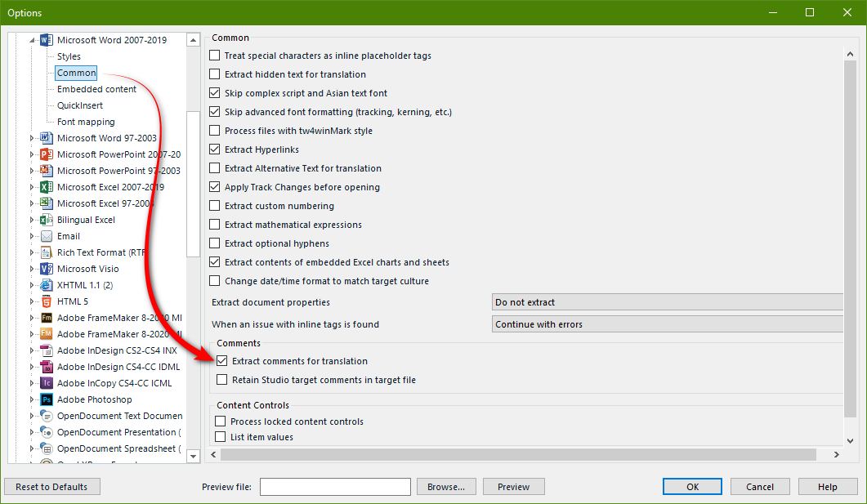The height and width of the screenshot is (504, 867).
Task: Click the Browse... button
Action: pos(446,487)
